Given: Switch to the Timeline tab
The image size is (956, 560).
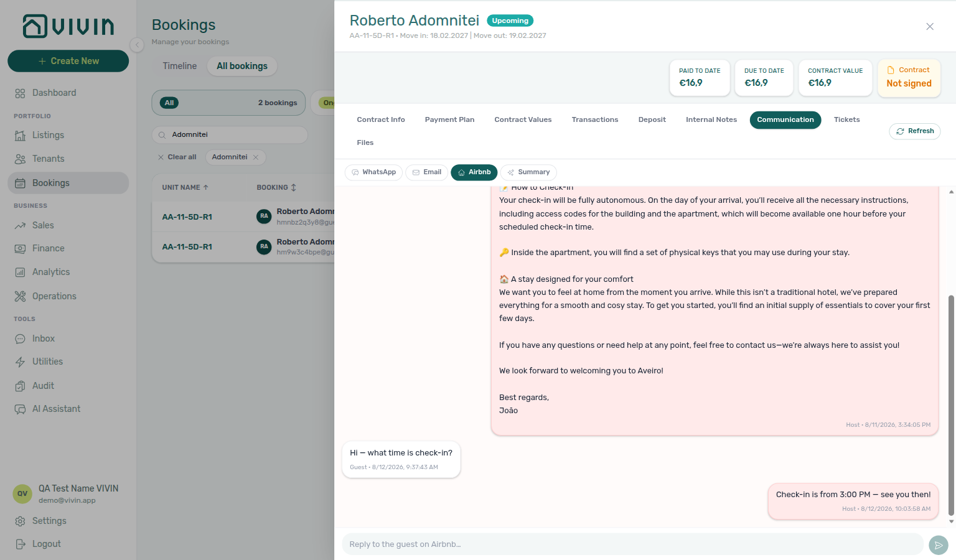Looking at the screenshot, I should (x=180, y=66).
